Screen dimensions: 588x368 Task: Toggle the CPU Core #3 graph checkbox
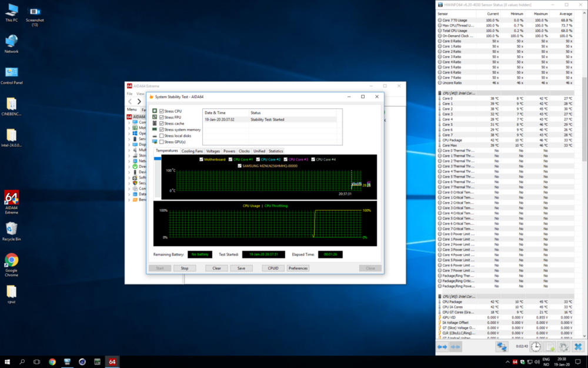[x=286, y=159]
